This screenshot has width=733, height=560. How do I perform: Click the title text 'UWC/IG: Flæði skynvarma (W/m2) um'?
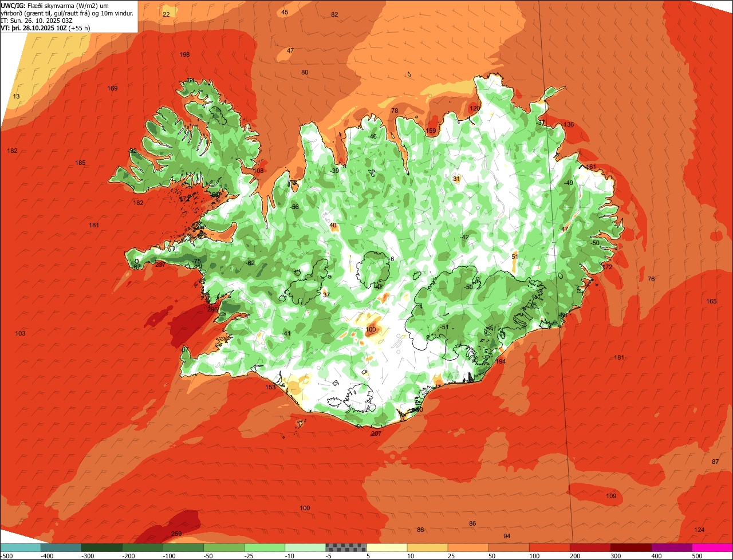coord(55,5)
